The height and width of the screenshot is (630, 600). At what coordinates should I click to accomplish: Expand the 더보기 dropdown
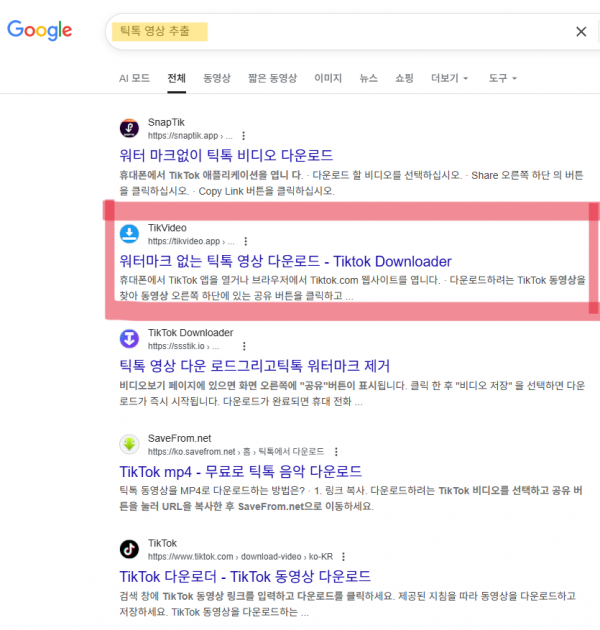pyautogui.click(x=449, y=78)
